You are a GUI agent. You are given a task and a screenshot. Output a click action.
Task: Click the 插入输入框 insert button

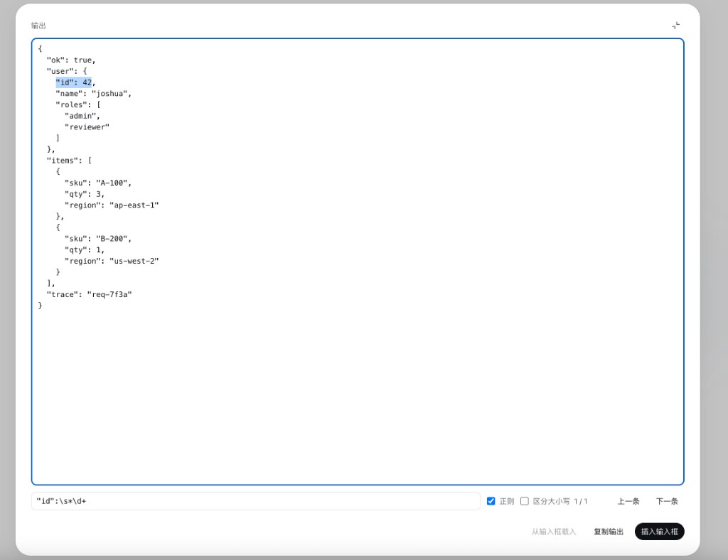pyautogui.click(x=659, y=532)
